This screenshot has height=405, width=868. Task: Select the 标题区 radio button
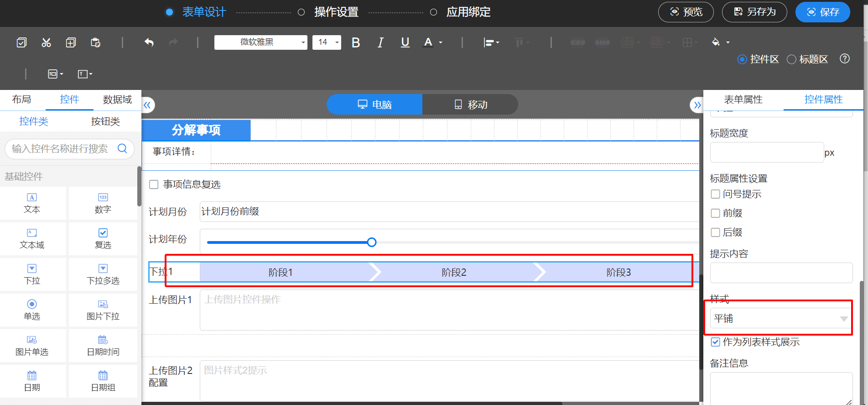[791, 59]
